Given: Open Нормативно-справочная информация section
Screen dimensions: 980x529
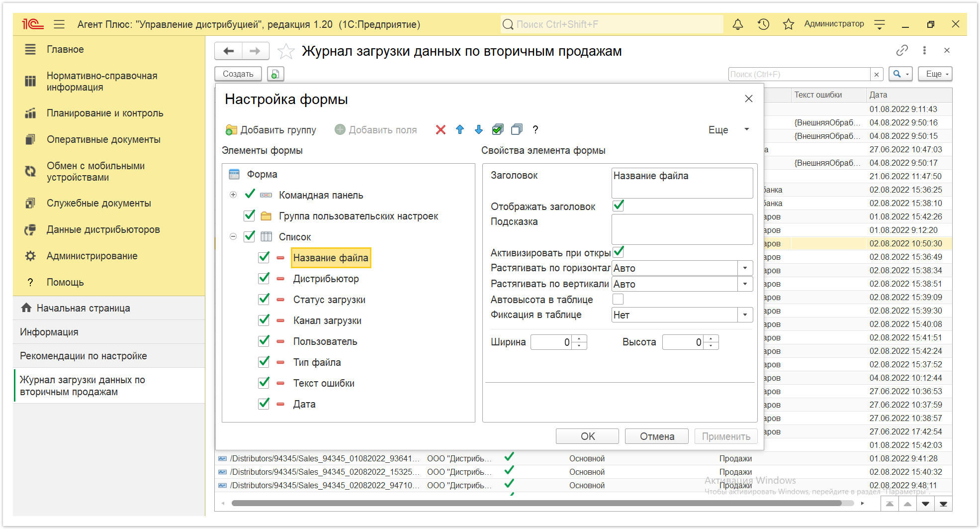Looking at the screenshot, I should click(102, 81).
